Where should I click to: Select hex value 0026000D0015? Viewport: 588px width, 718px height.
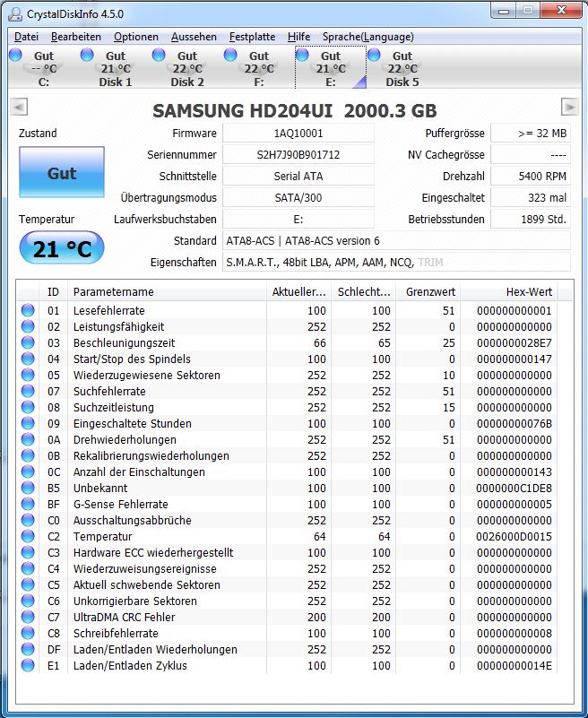coord(514,536)
